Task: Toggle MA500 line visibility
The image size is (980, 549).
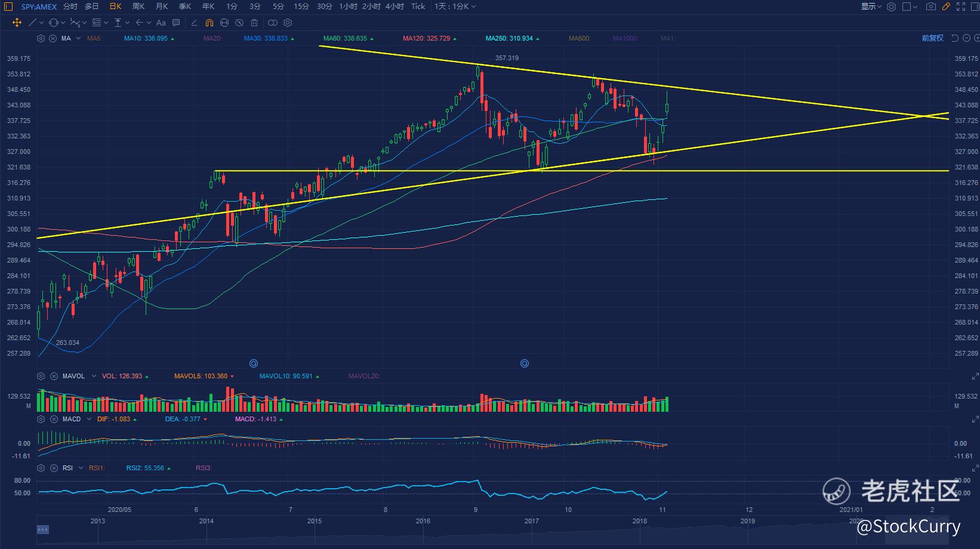Action: (580, 38)
